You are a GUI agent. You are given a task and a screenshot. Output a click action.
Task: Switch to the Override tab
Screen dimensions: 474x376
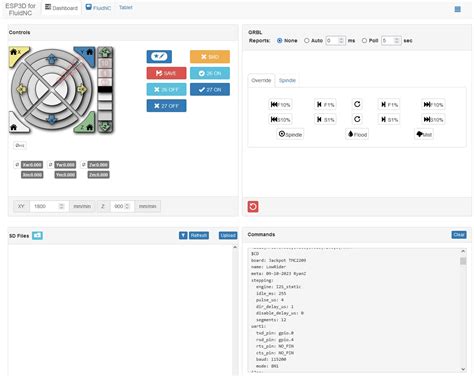coord(261,80)
